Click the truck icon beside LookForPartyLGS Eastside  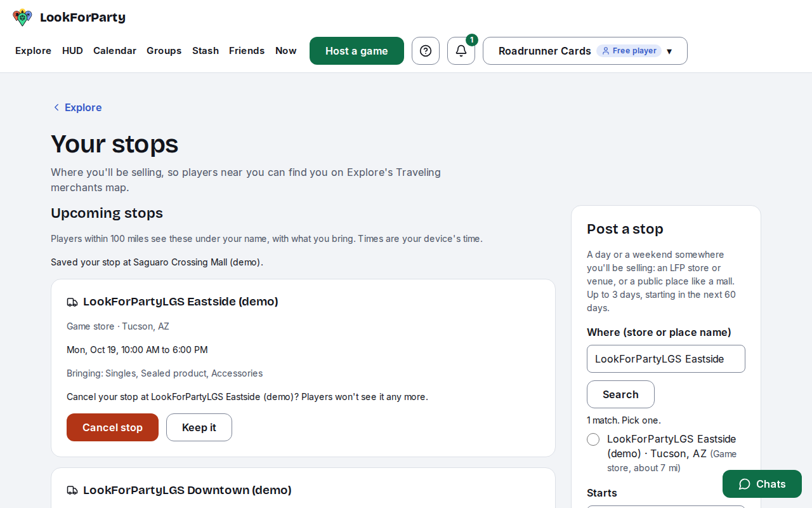(72, 302)
